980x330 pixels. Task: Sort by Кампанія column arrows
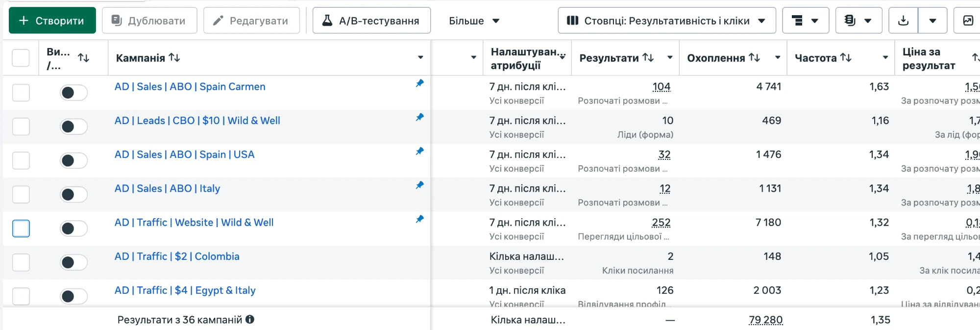pyautogui.click(x=174, y=57)
